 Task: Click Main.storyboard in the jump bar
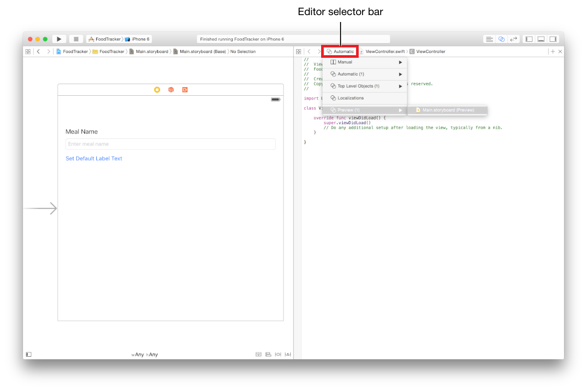(x=149, y=51)
